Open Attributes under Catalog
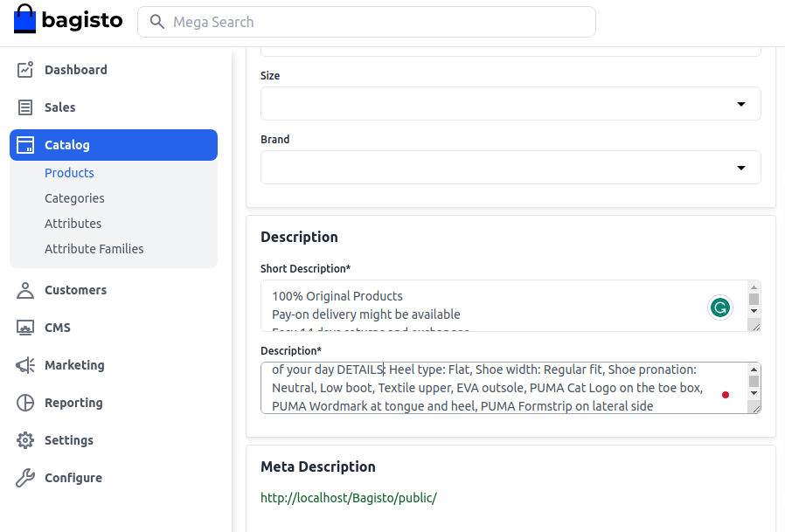The image size is (785, 532). click(73, 224)
